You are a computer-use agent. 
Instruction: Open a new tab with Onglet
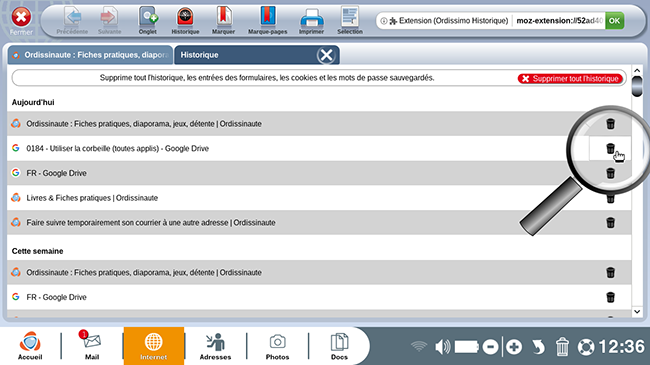(148, 20)
